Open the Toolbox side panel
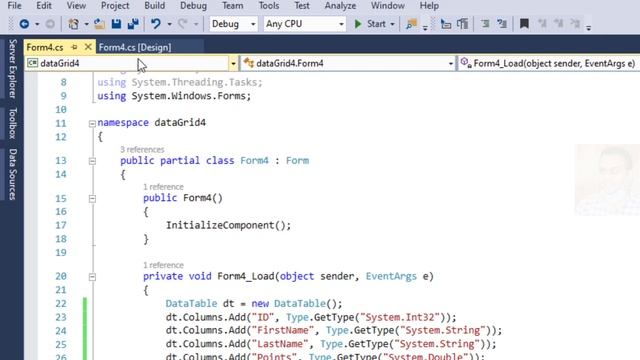 [x=13, y=123]
